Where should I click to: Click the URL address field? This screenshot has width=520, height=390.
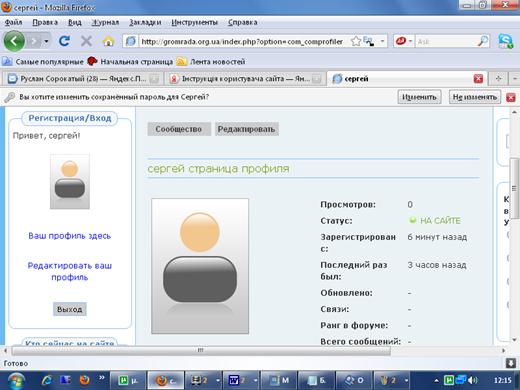(x=242, y=41)
